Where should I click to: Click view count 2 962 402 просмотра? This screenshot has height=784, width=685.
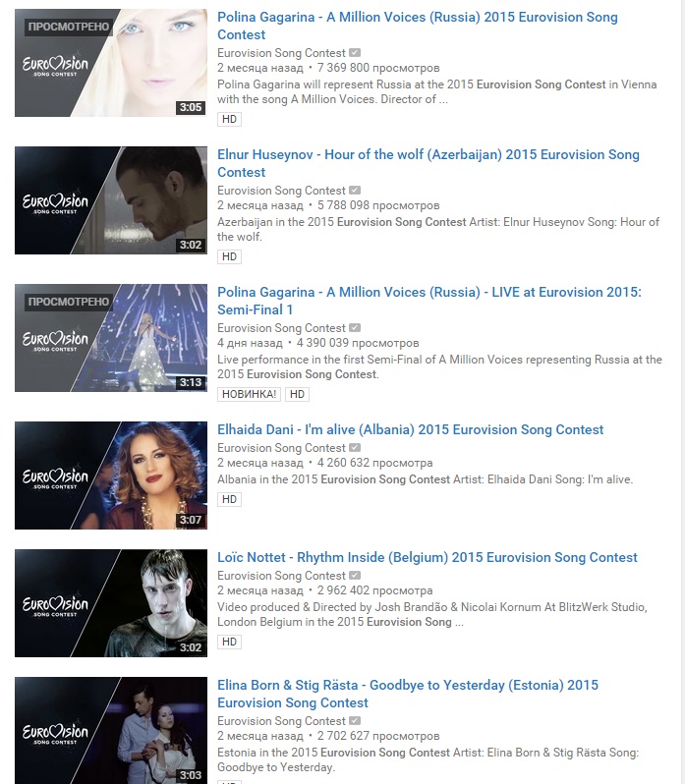375,590
